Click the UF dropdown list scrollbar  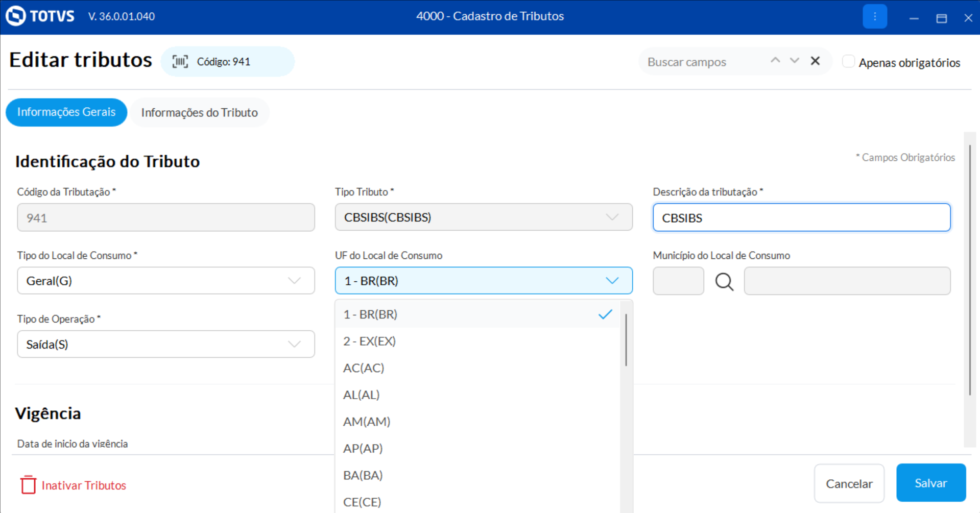click(626, 340)
